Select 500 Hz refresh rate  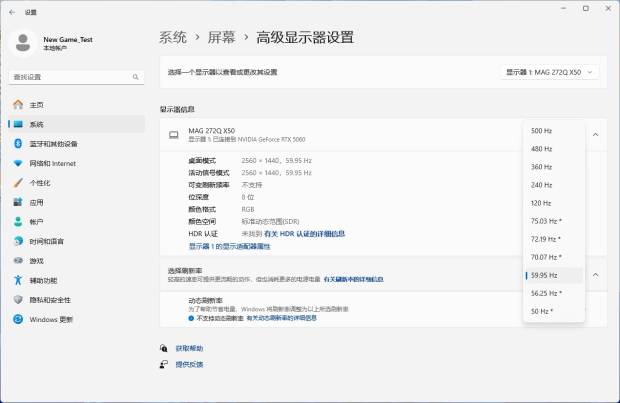(554, 131)
